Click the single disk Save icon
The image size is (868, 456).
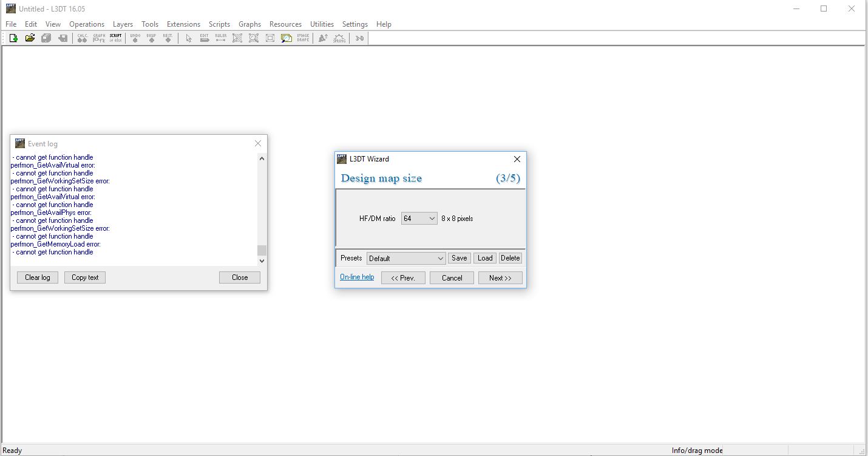(63, 38)
